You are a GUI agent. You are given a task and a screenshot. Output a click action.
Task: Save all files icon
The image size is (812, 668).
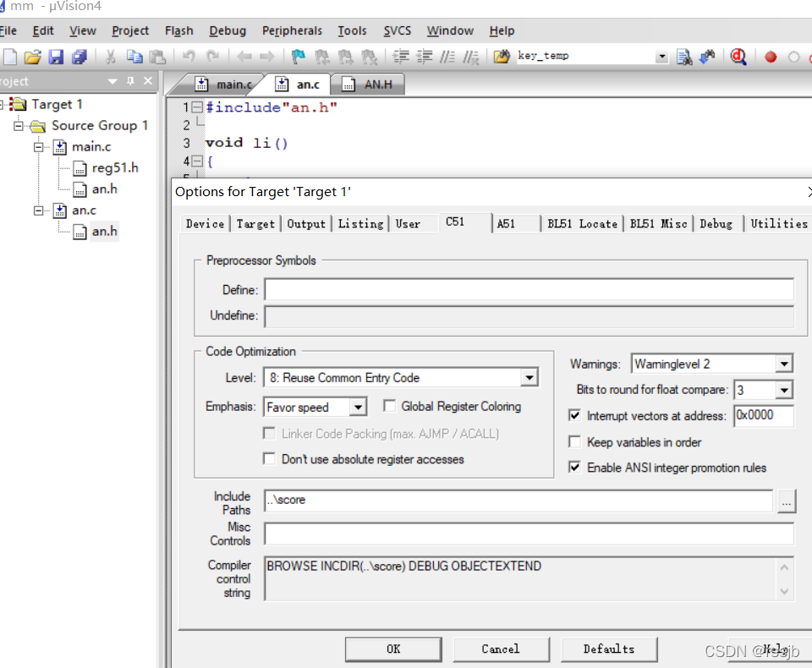point(80,57)
